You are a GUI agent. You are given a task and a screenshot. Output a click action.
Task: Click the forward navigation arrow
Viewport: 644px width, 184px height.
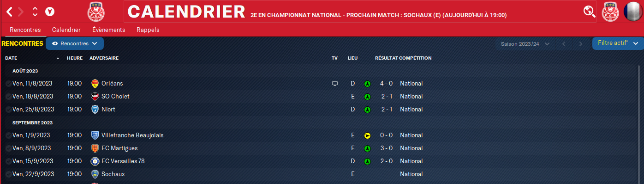(x=21, y=11)
